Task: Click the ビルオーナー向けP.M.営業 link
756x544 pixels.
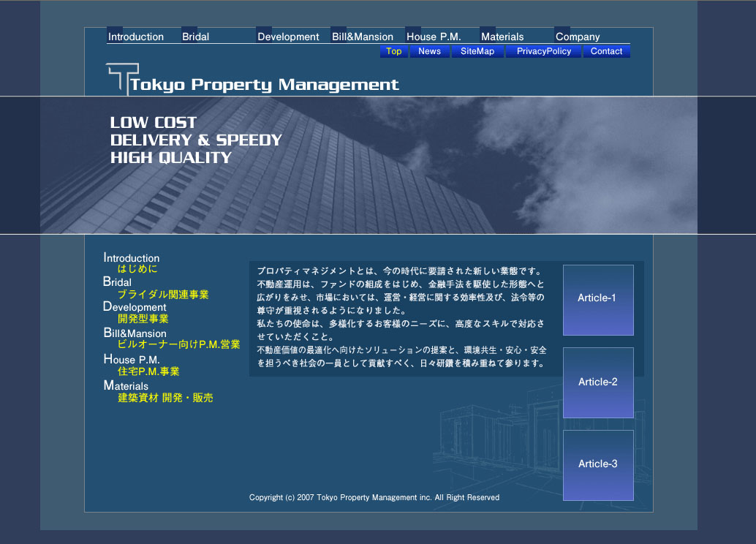Action: 178,344
